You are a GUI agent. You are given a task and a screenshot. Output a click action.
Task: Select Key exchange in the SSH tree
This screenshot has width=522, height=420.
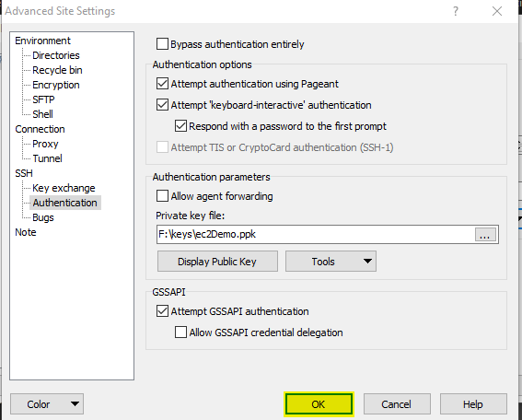point(64,188)
